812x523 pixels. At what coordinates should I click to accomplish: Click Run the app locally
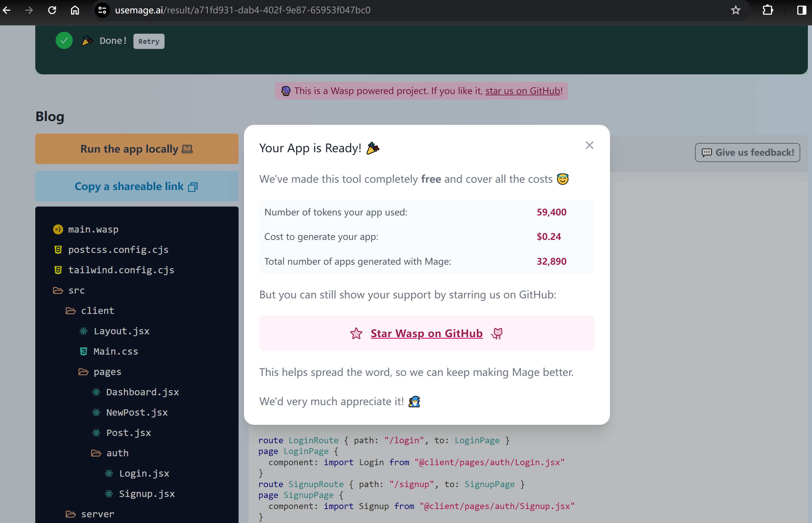(x=137, y=149)
